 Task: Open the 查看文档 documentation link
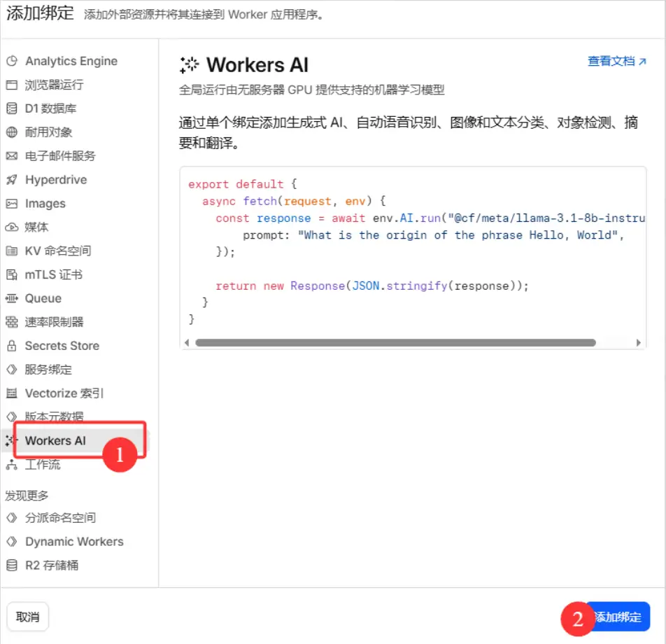(x=617, y=61)
